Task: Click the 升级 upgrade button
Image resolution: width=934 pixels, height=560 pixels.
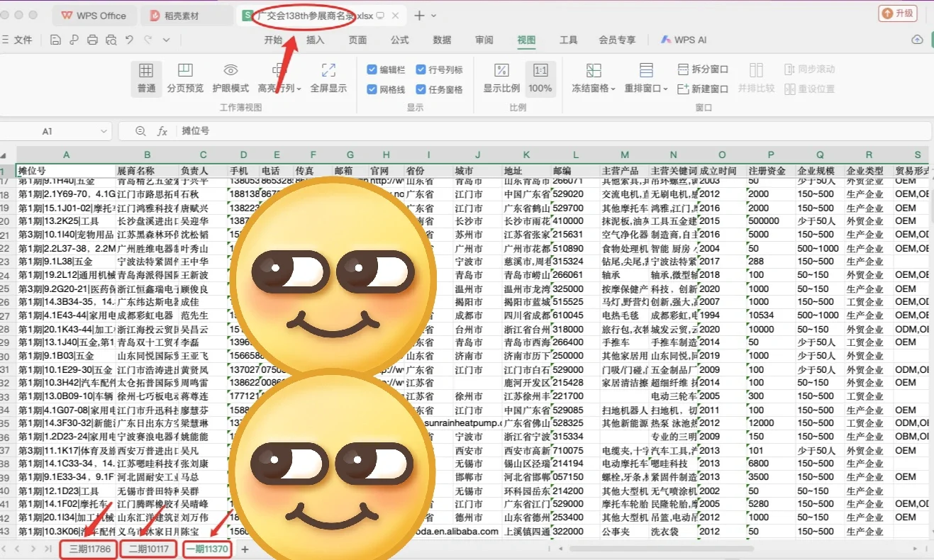Action: pyautogui.click(x=898, y=13)
